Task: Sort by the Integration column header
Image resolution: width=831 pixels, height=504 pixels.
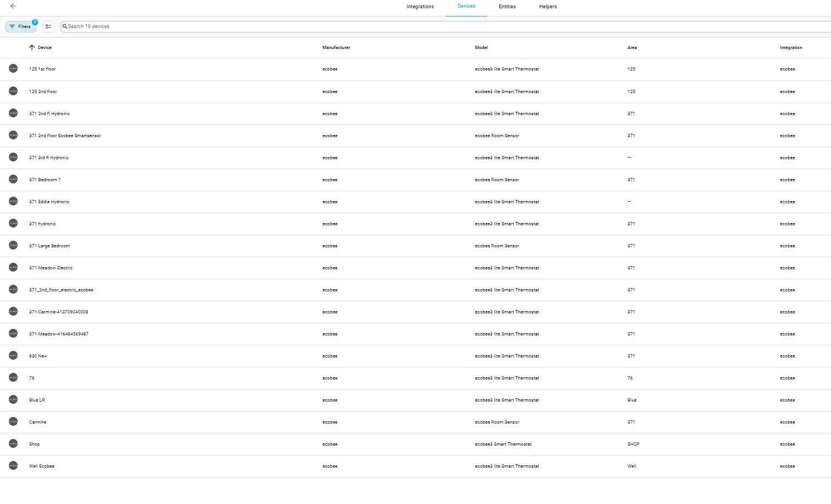Action: [791, 47]
